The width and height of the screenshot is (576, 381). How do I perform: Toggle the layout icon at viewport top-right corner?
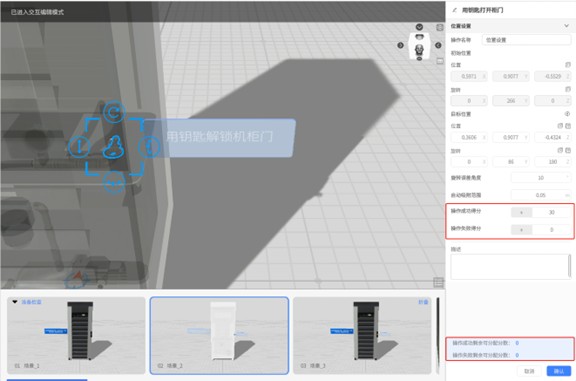click(x=440, y=28)
